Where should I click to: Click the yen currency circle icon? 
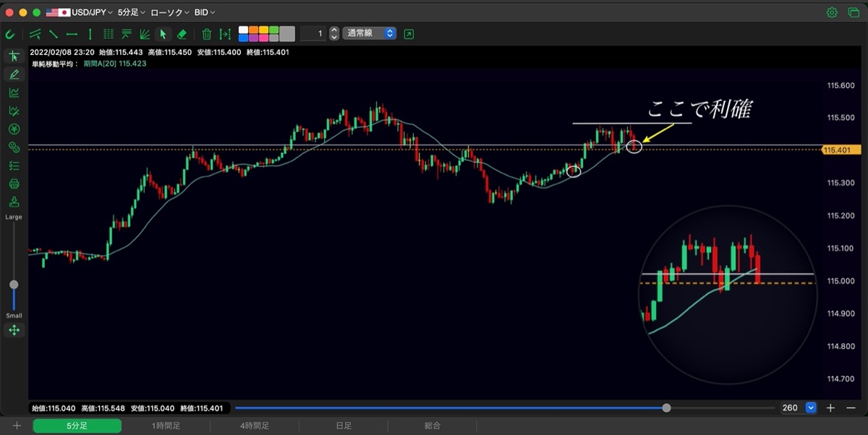pos(14,129)
